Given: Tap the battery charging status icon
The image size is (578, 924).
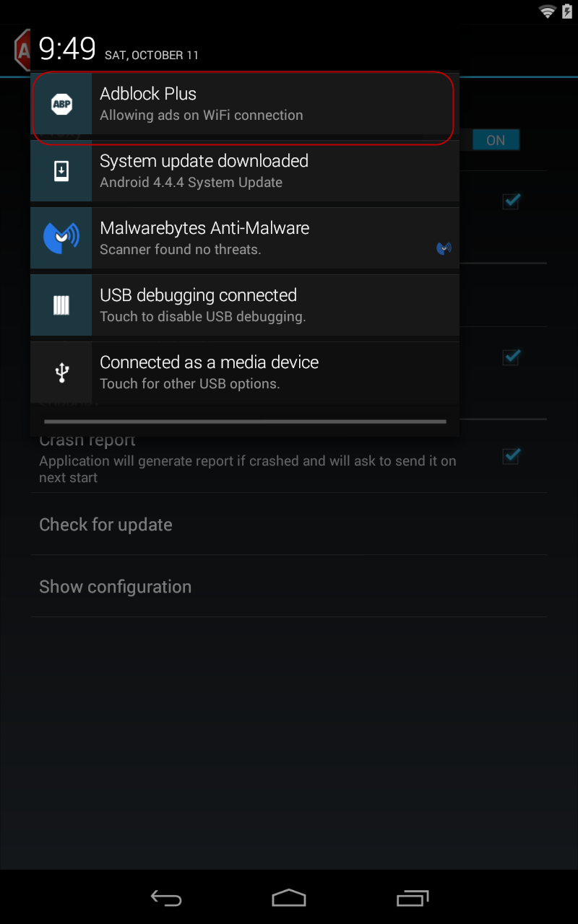Looking at the screenshot, I should coord(566,12).
